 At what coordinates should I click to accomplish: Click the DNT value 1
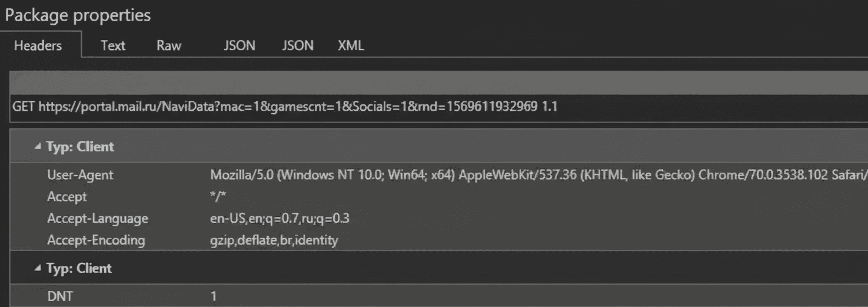click(214, 296)
